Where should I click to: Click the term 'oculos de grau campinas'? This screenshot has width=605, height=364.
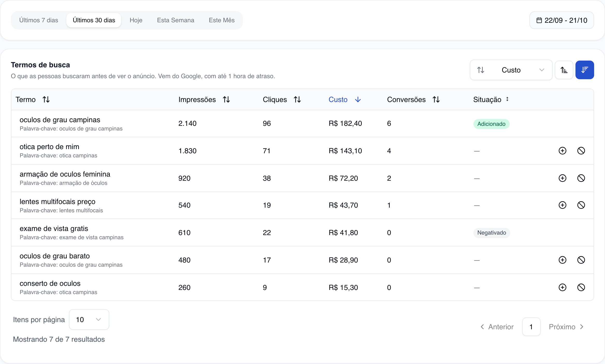coord(60,120)
